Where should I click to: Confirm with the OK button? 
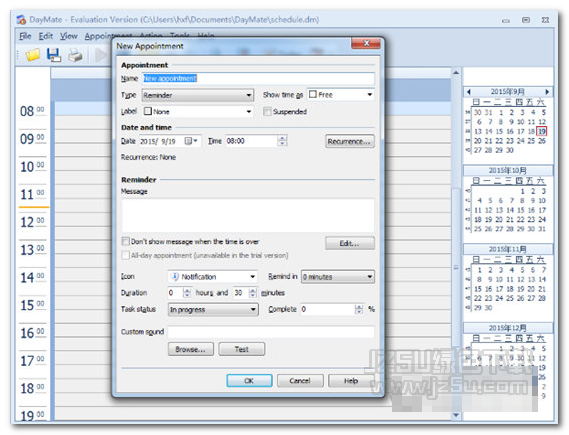click(249, 381)
